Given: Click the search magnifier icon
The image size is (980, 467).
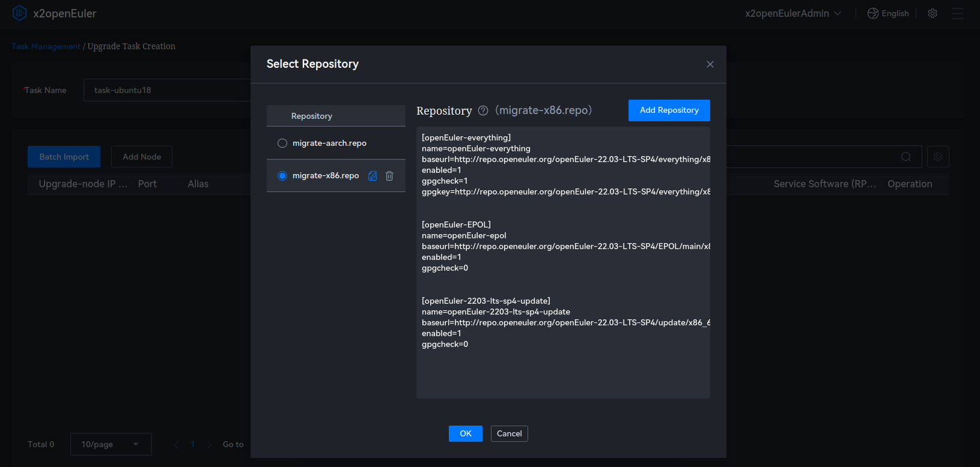Looking at the screenshot, I should 906,157.
